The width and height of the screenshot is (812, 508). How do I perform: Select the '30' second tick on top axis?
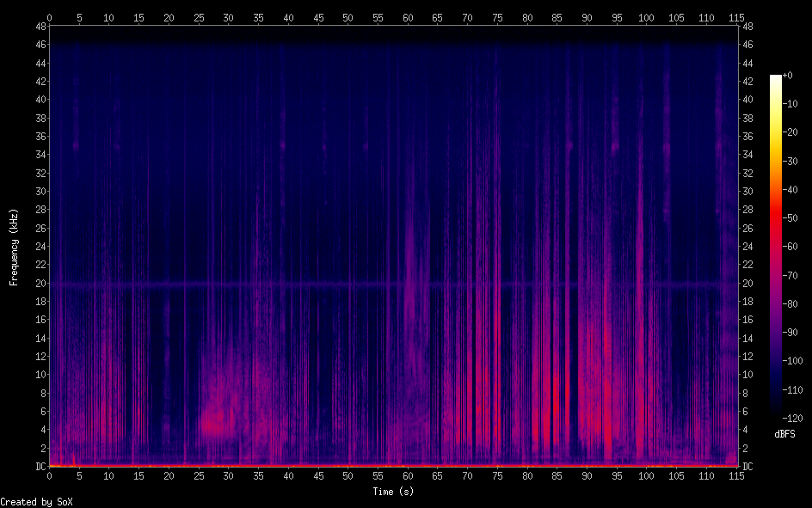[x=228, y=17]
